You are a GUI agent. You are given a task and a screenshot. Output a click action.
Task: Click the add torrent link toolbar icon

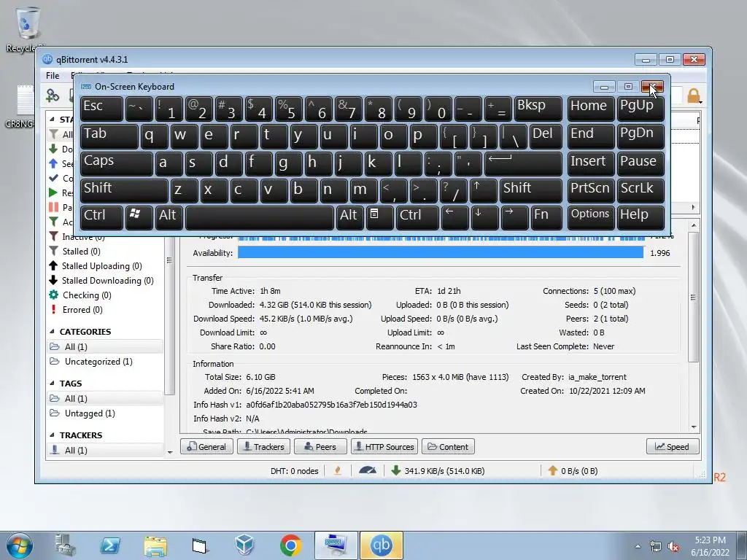[53, 96]
